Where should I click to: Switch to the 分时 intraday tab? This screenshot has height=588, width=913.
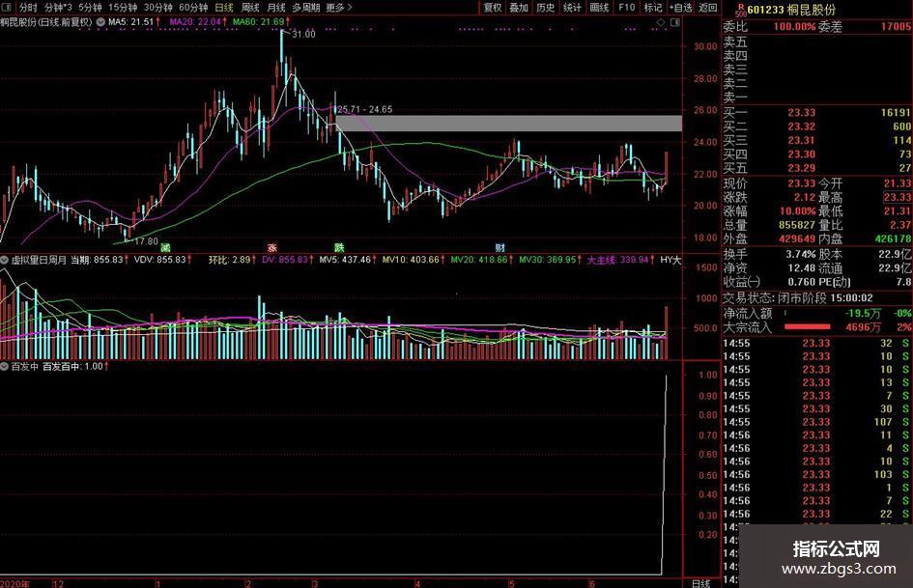[x=28, y=7]
